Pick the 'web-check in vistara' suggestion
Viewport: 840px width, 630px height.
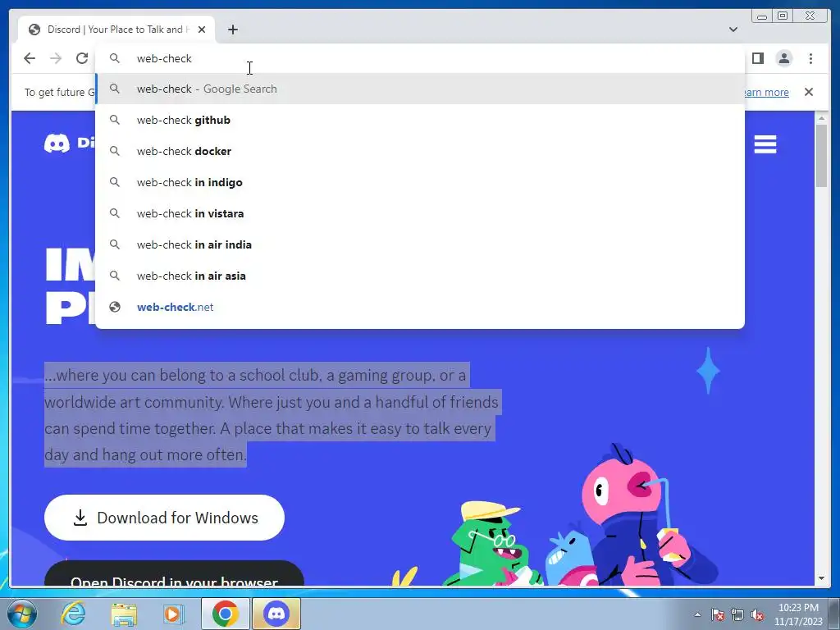click(420, 213)
